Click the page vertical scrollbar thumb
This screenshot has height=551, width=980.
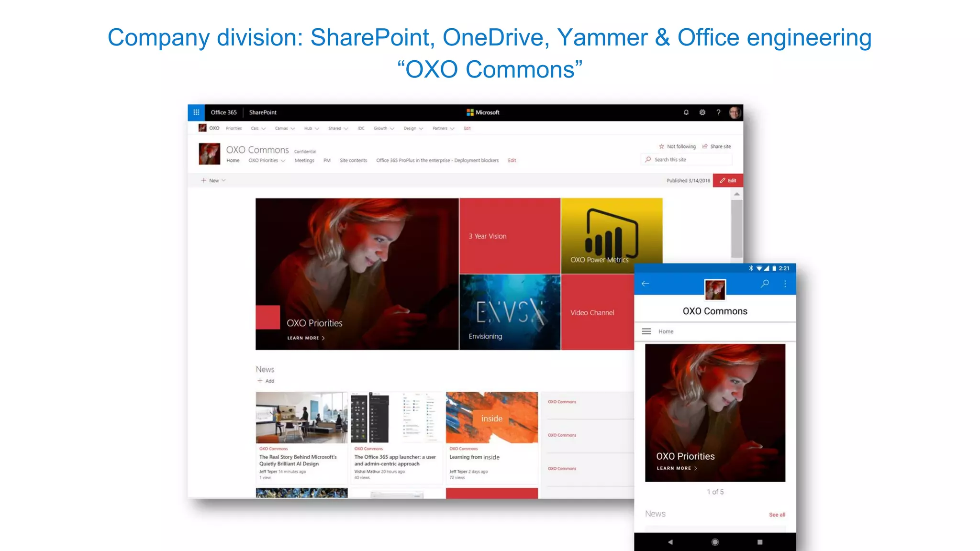[x=737, y=229]
